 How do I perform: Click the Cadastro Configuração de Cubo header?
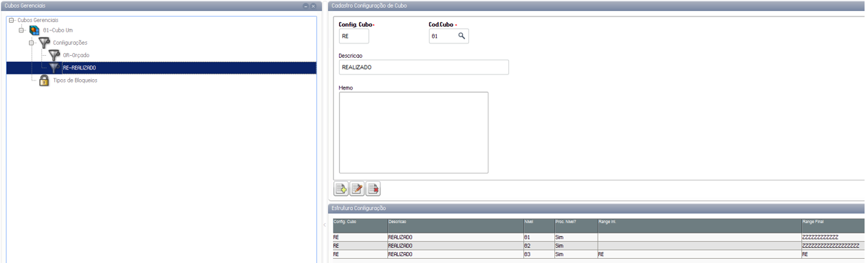[596, 6]
